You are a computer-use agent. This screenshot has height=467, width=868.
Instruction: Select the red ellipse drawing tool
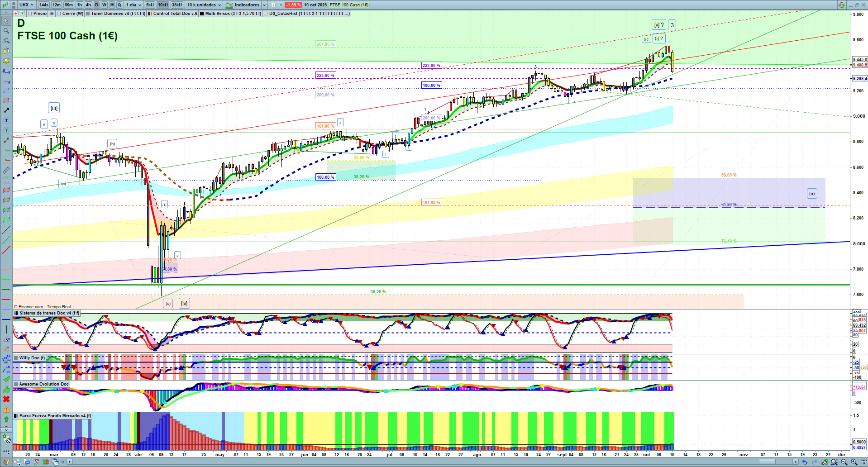[6, 190]
